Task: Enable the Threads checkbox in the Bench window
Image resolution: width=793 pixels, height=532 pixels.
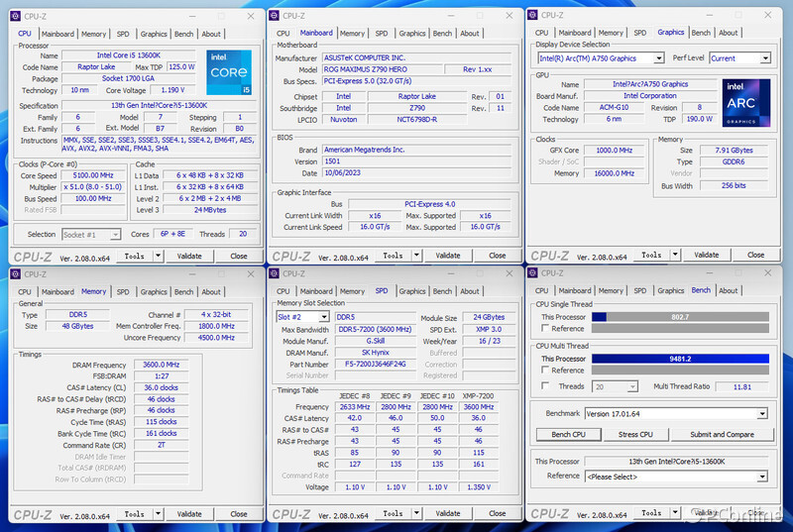Action: point(544,386)
